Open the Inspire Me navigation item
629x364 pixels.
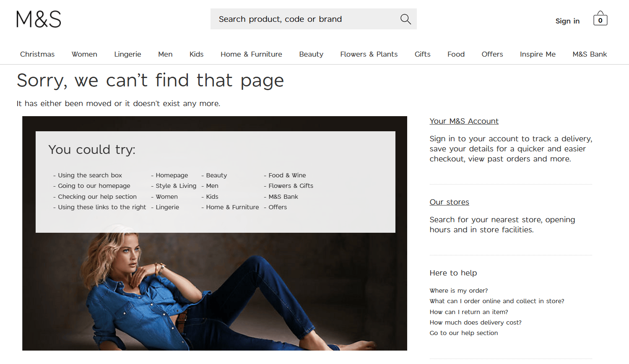[538, 54]
